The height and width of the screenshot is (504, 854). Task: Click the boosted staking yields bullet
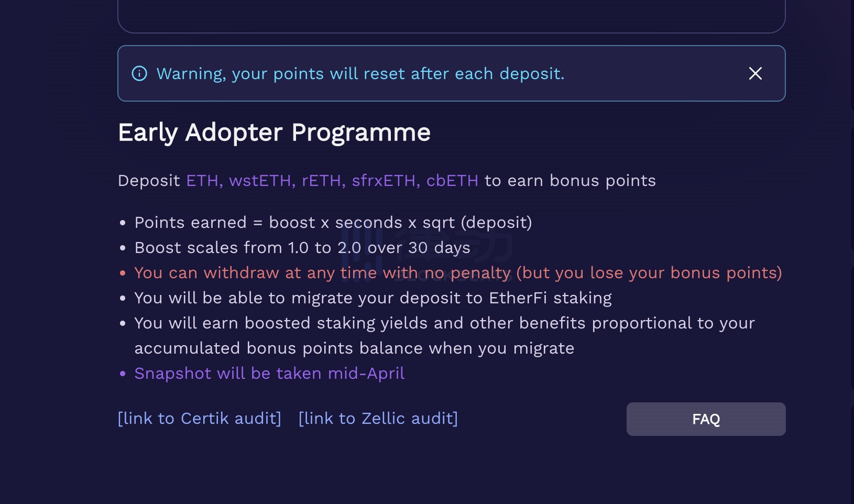[x=444, y=323]
